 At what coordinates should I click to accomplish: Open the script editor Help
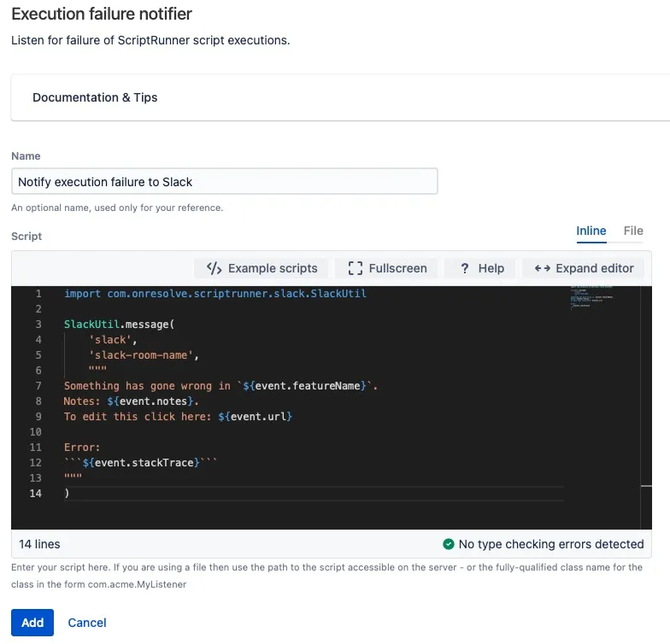coord(480,268)
